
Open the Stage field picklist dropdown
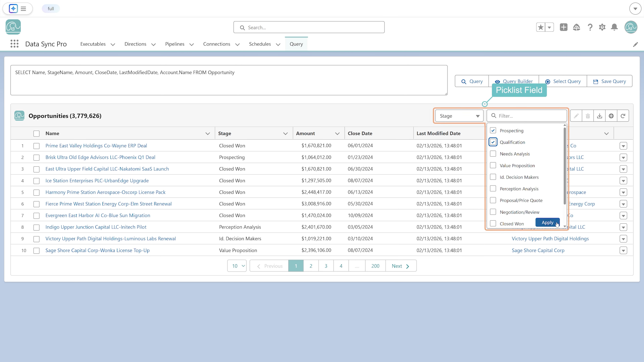[x=459, y=116]
